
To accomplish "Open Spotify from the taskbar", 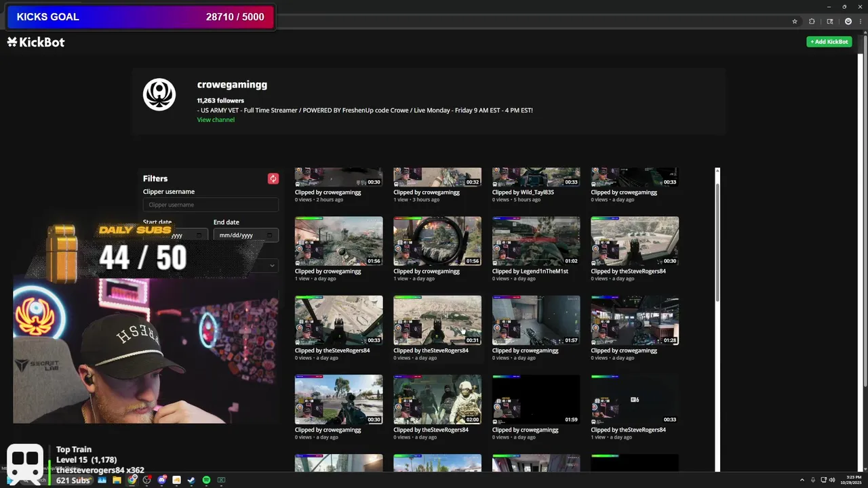I will click(206, 480).
